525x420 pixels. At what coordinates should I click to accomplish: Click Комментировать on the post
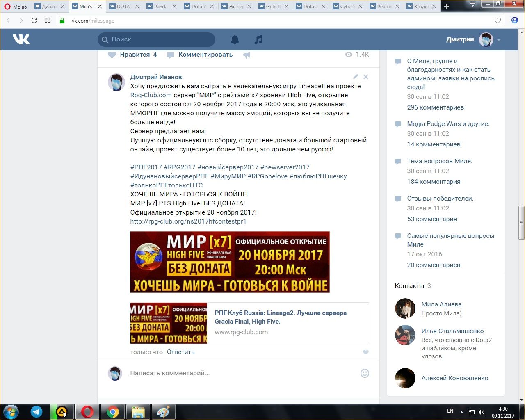point(200,55)
